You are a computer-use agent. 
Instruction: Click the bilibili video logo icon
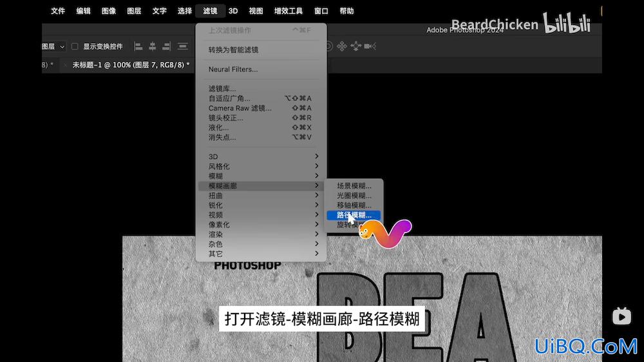[x=621, y=316]
